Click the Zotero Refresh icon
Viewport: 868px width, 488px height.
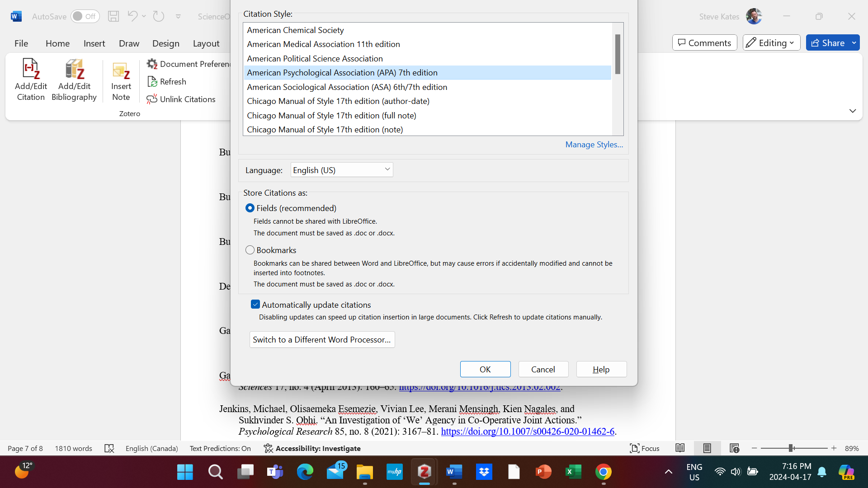(x=152, y=82)
